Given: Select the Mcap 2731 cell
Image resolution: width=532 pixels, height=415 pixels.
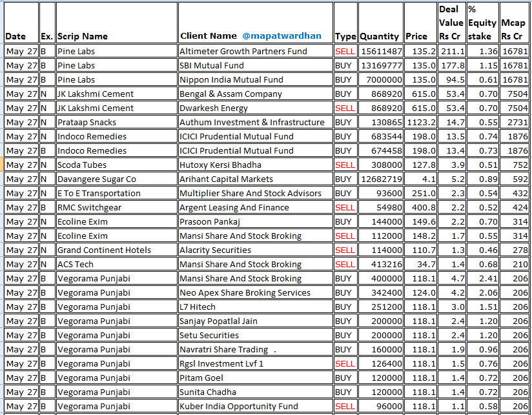Looking at the screenshot, I should [514, 123].
